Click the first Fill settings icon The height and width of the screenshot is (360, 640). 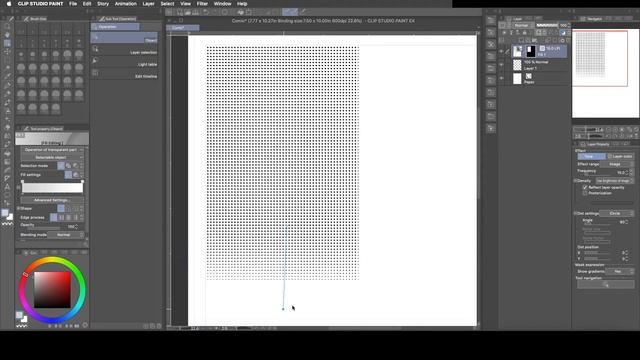point(68,175)
